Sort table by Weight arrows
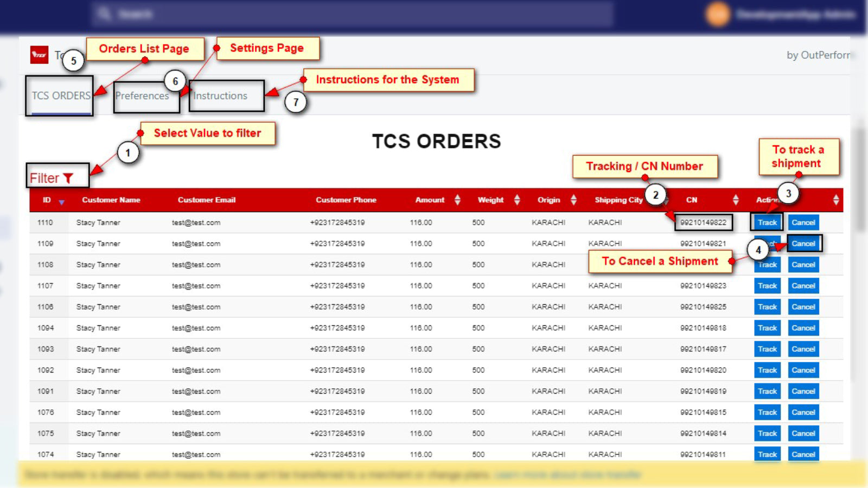The width and height of the screenshot is (868, 488). coord(517,200)
